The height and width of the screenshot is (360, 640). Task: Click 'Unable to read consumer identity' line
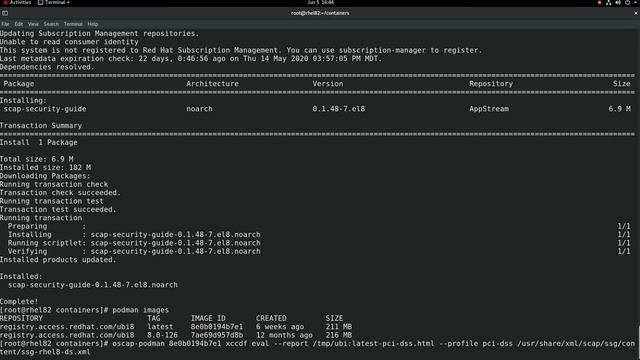click(69, 42)
